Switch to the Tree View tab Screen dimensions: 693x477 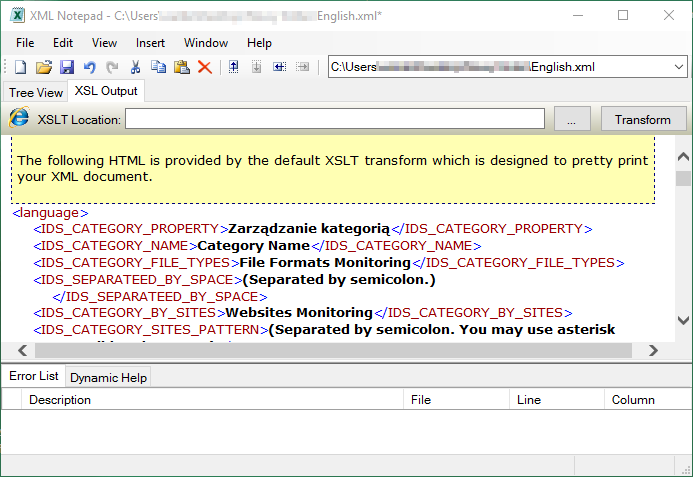coord(36,92)
